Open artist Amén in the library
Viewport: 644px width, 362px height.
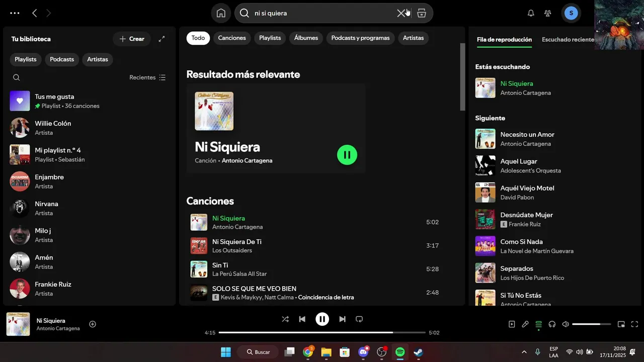click(89, 262)
